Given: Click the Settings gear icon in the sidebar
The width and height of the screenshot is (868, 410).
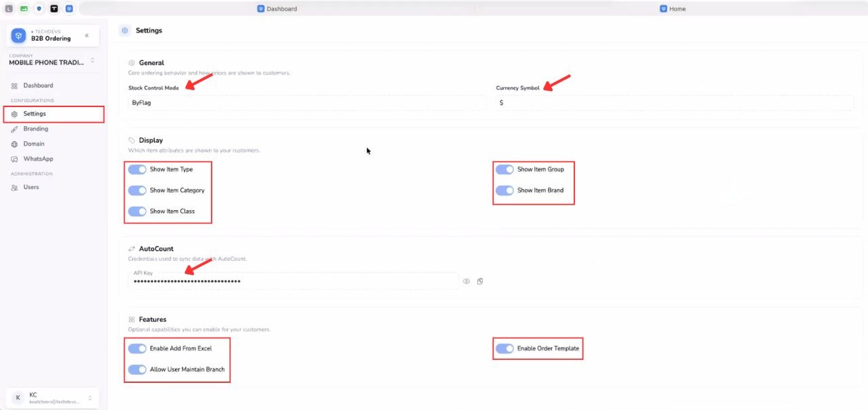Looking at the screenshot, I should click(x=14, y=114).
